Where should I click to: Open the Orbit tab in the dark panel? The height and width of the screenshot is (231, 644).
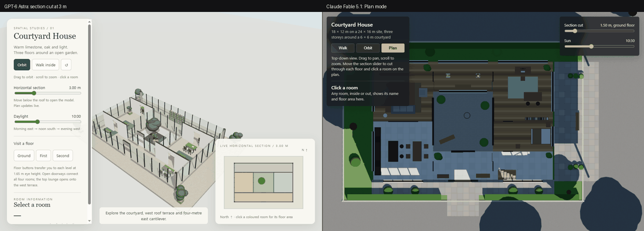368,48
